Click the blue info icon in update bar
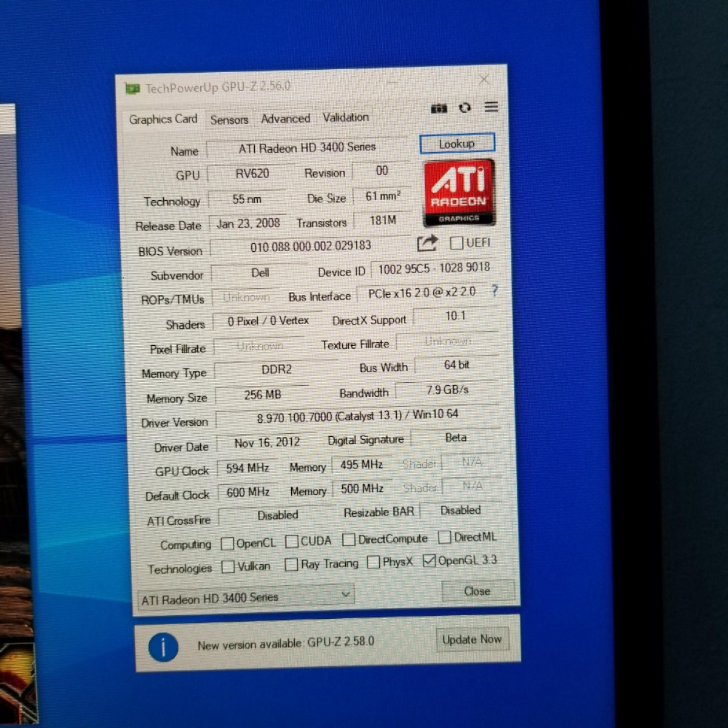This screenshot has height=728, width=728. click(163, 647)
